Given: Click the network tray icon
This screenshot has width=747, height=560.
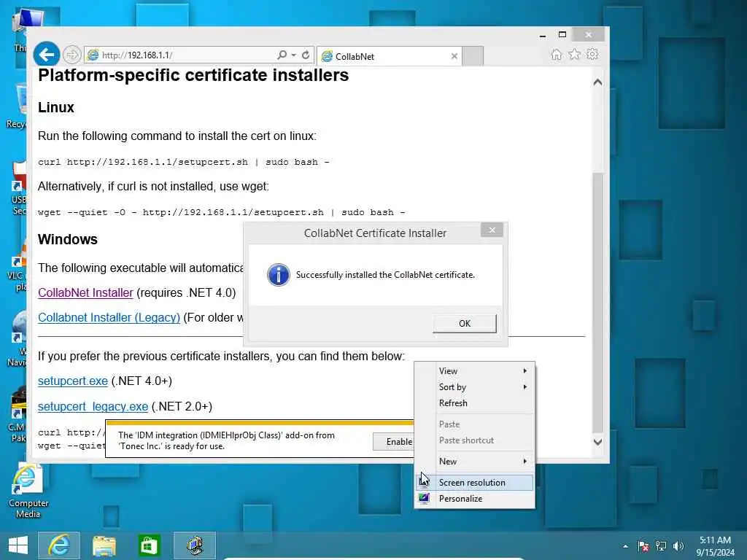Looking at the screenshot, I should tap(661, 546).
